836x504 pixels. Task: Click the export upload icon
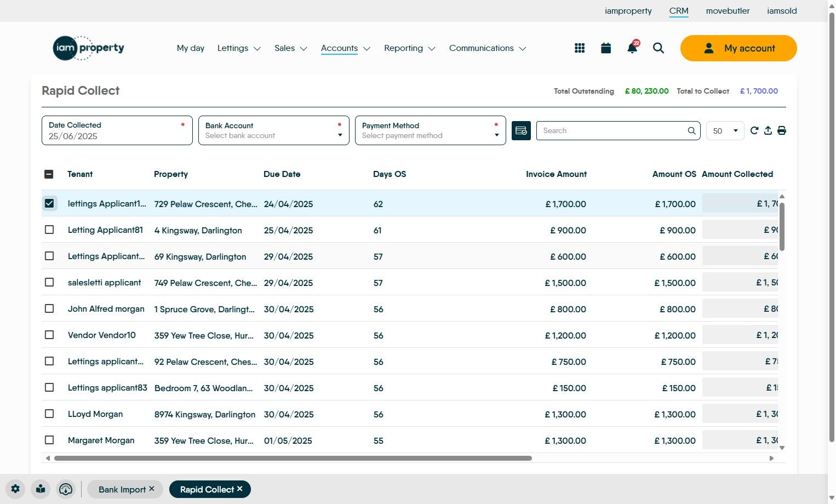tap(768, 130)
